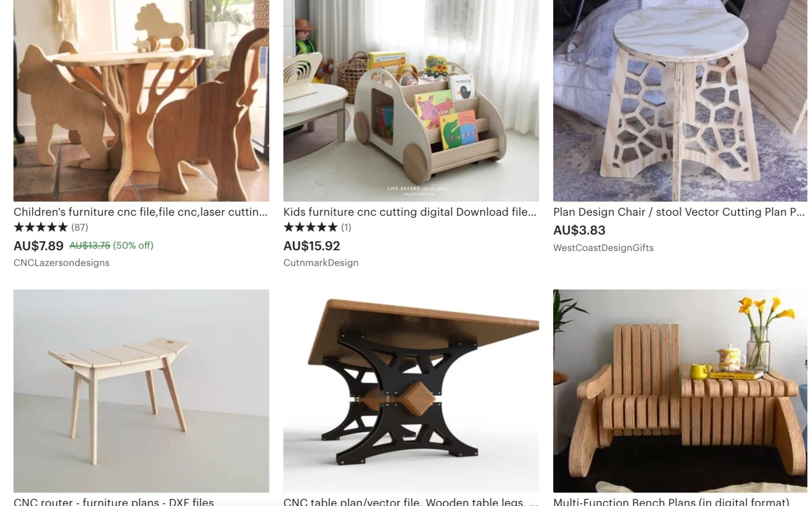Visit the CutnmarkDesign shop
Screen dimensions: 812x506
pos(321,263)
